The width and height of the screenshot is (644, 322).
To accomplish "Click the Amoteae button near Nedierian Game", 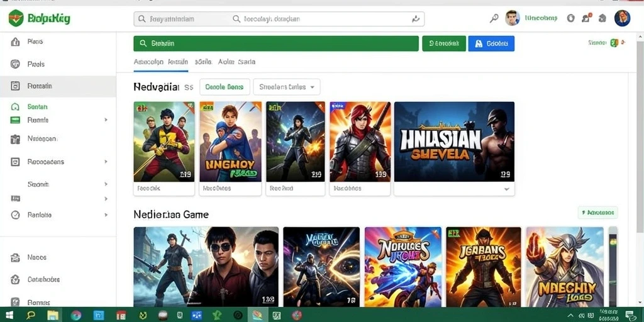I will click(x=597, y=213).
